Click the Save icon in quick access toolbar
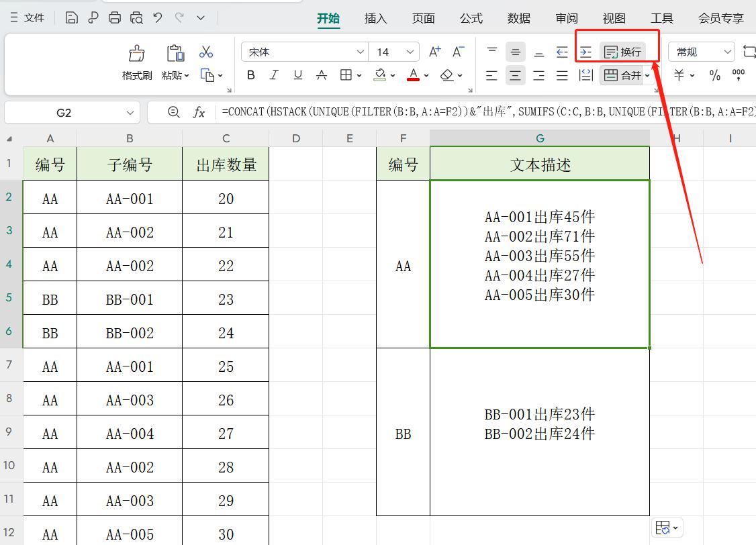 tap(71, 18)
